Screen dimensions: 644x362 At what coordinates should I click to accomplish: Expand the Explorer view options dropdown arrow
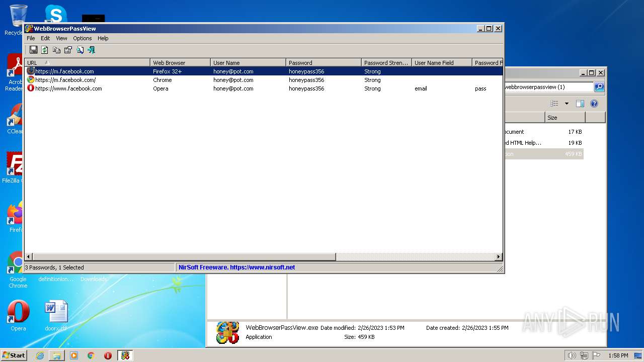567,104
